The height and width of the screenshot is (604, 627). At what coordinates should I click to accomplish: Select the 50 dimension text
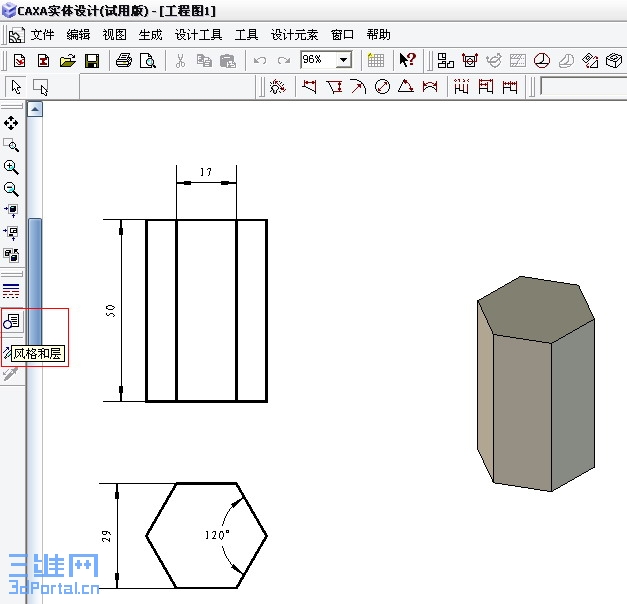coord(110,311)
